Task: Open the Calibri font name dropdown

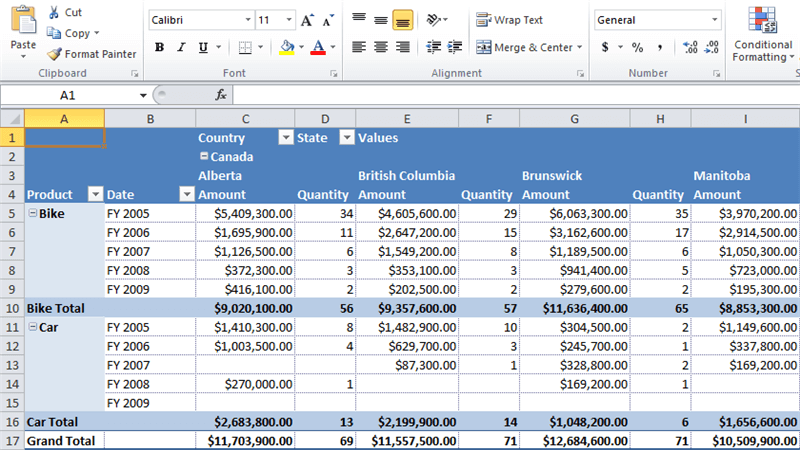Action: [247, 20]
